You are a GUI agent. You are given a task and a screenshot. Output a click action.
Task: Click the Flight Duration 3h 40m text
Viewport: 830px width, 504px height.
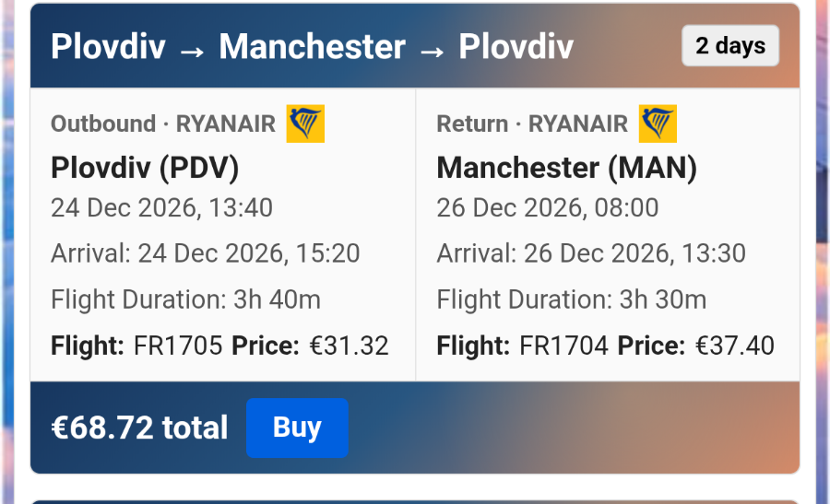point(185,299)
